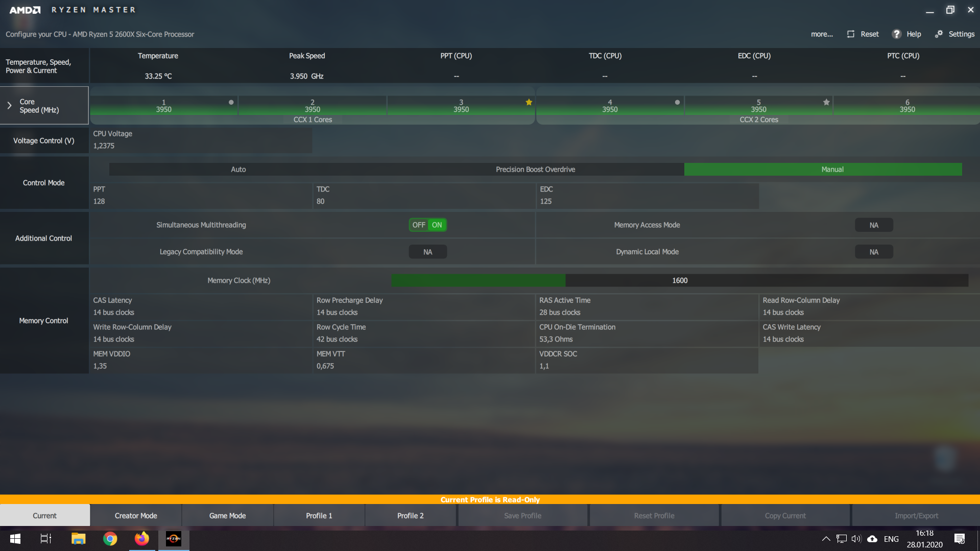Viewport: 980px width, 551px height.
Task: Switch to the Creator Mode tab
Action: [136, 516]
